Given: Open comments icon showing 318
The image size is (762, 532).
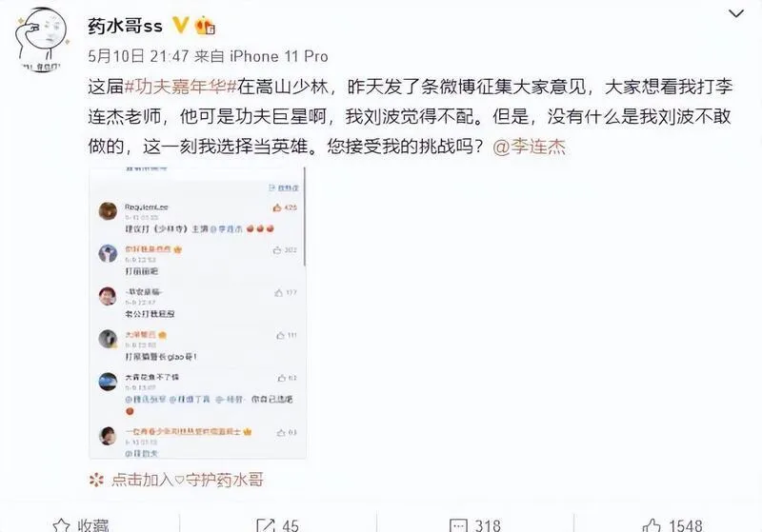Looking at the screenshot, I should click(458, 525).
